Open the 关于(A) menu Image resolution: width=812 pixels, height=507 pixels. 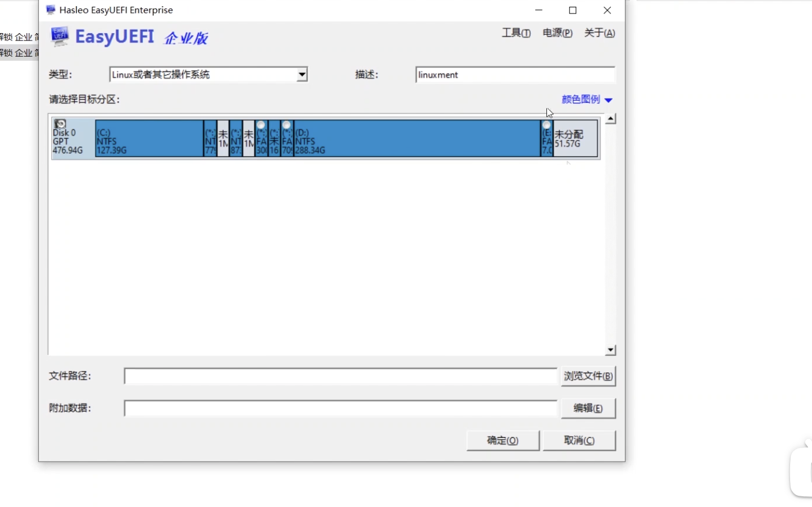[x=599, y=33]
